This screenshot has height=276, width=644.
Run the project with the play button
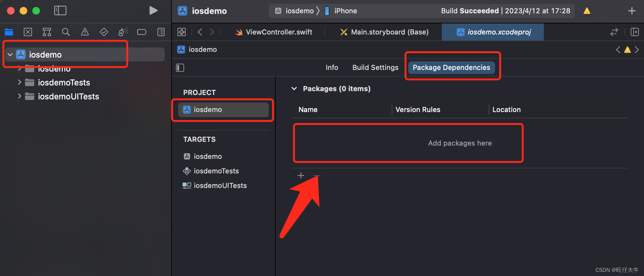(153, 11)
